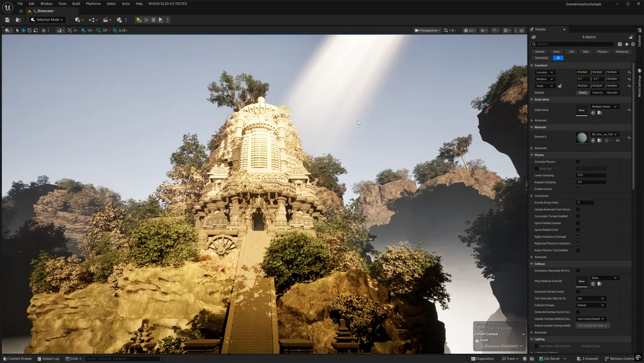This screenshot has height=363, width=644.
Task: Filter Details by Rendering category
Action: [x=622, y=52]
